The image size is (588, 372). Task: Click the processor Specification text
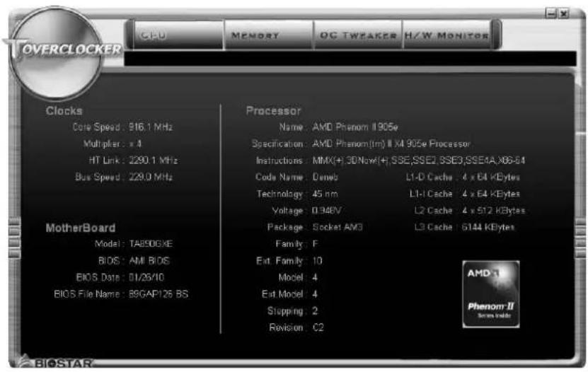tap(391, 144)
